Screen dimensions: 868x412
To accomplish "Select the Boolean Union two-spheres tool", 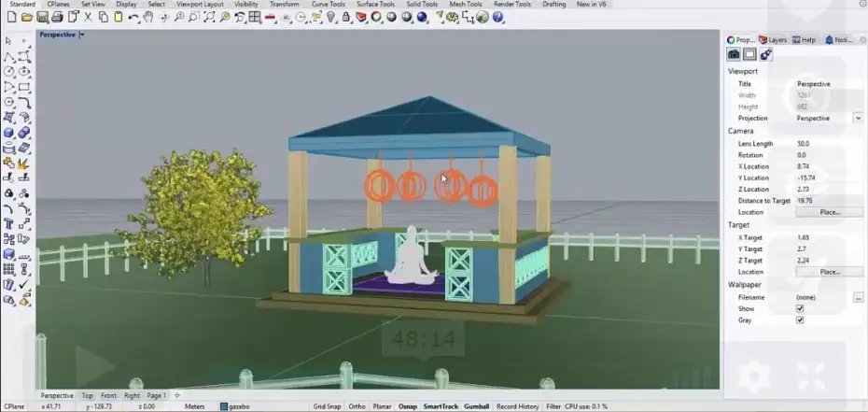I will (x=24, y=133).
